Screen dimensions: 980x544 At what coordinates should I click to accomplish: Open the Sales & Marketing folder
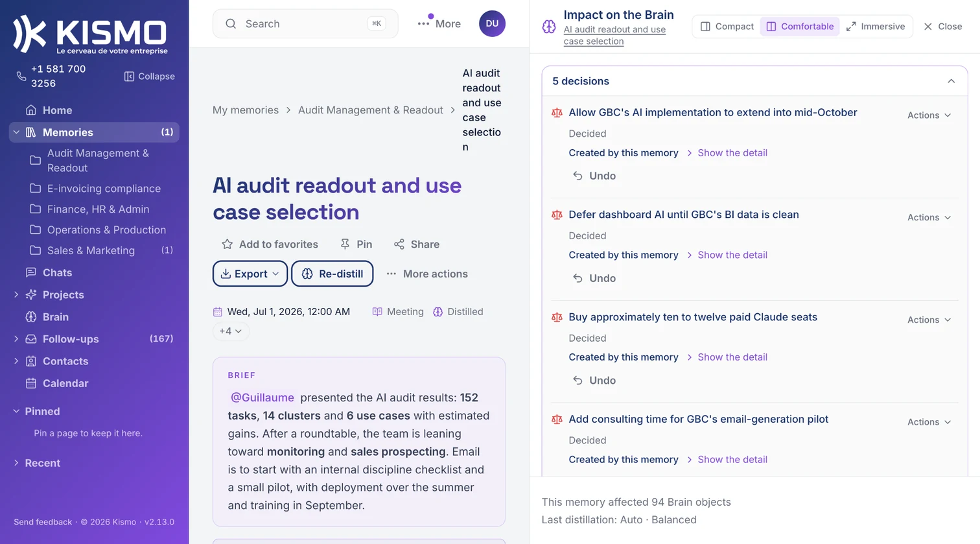pos(91,251)
